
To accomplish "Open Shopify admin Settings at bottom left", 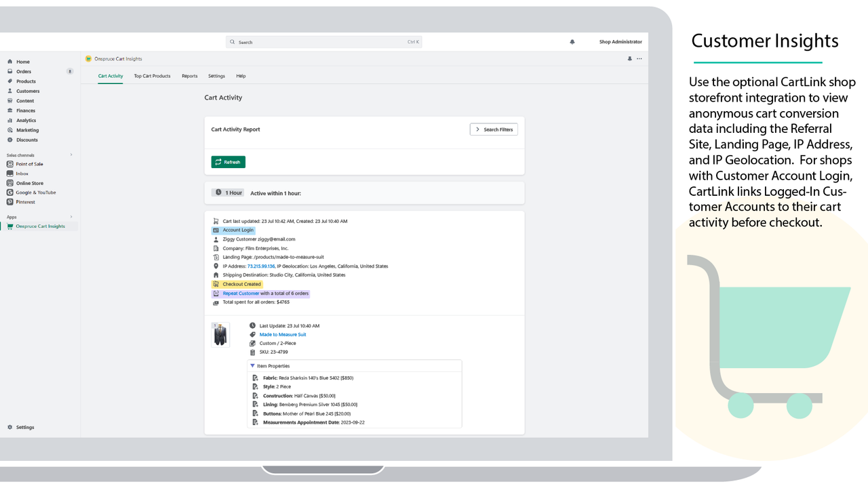I will pos(25,427).
